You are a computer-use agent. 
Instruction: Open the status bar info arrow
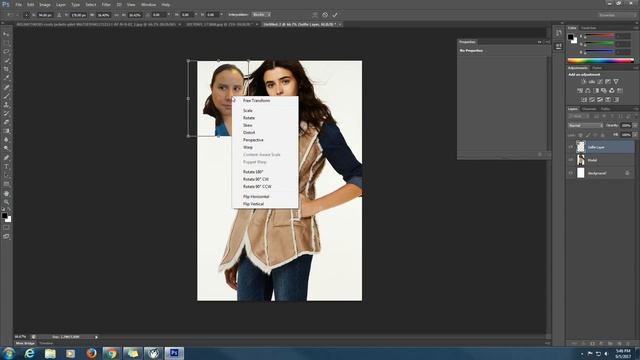point(96,337)
